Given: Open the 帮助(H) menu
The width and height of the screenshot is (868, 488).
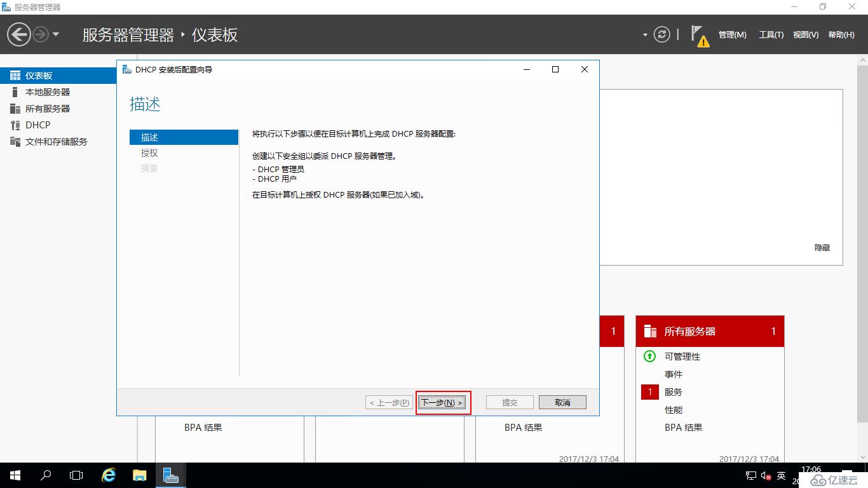Looking at the screenshot, I should 841,35.
